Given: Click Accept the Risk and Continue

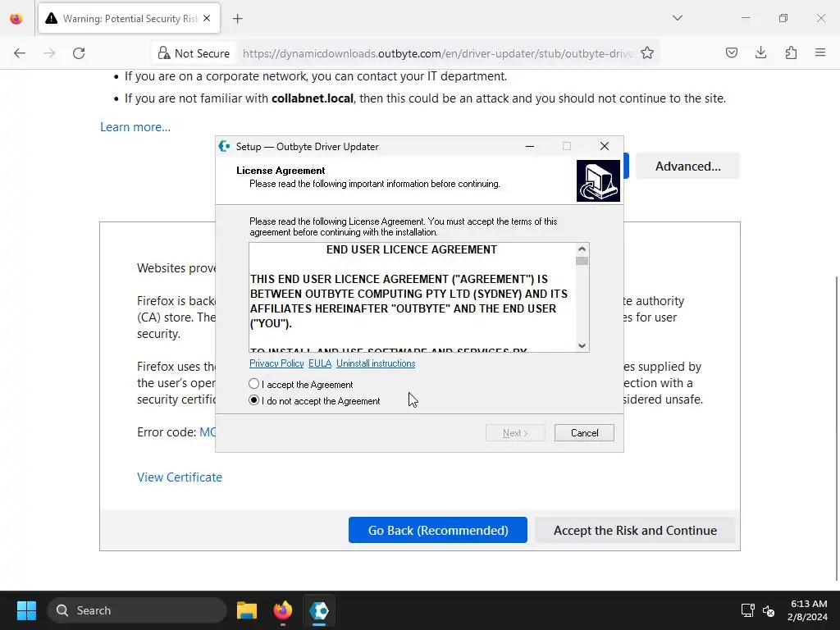Looking at the screenshot, I should 635,531.
